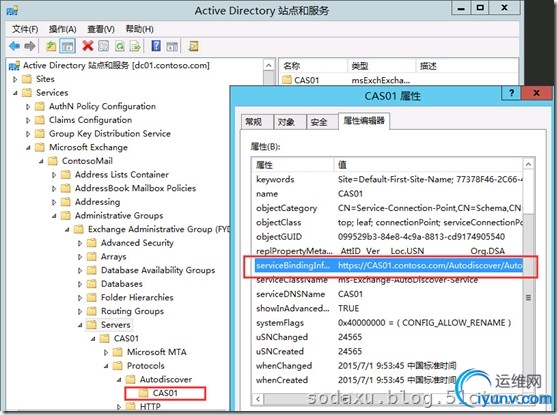The width and height of the screenshot is (558, 415).
Task: Click the 名称 column header
Action: (312, 66)
